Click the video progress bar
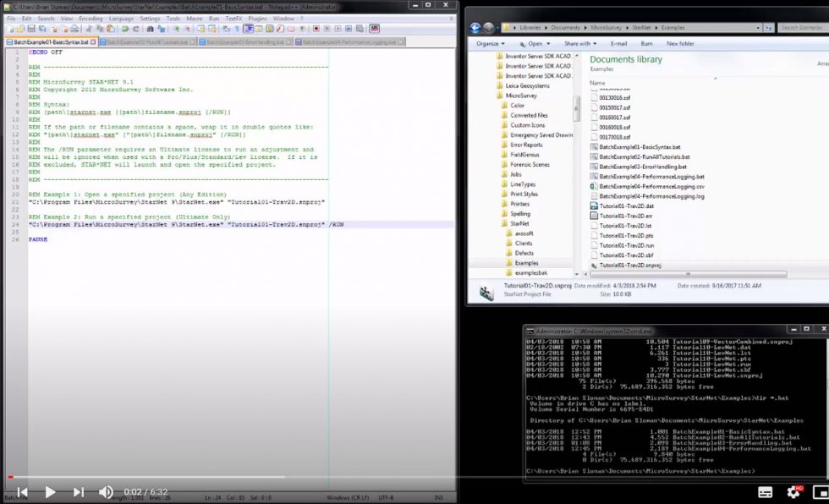 pos(254,477)
